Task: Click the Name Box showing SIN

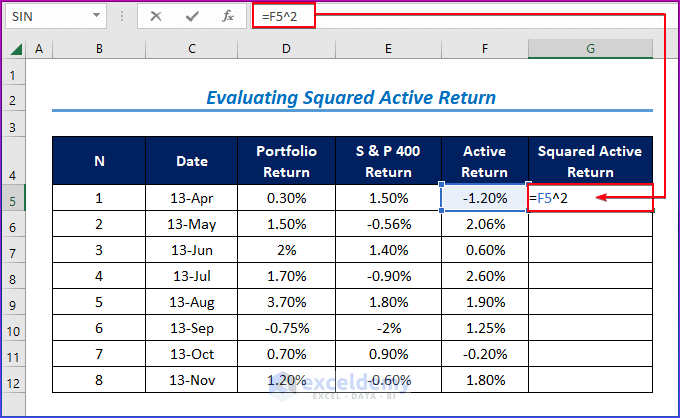Action: (x=45, y=16)
